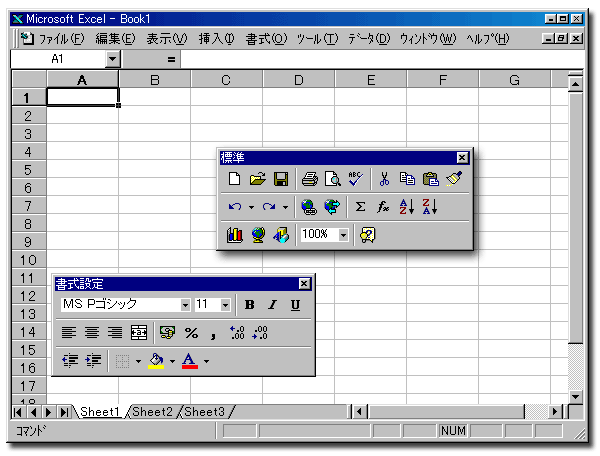This screenshot has height=456, width=600.
Task: Sort descending Z to A
Action: 429,207
